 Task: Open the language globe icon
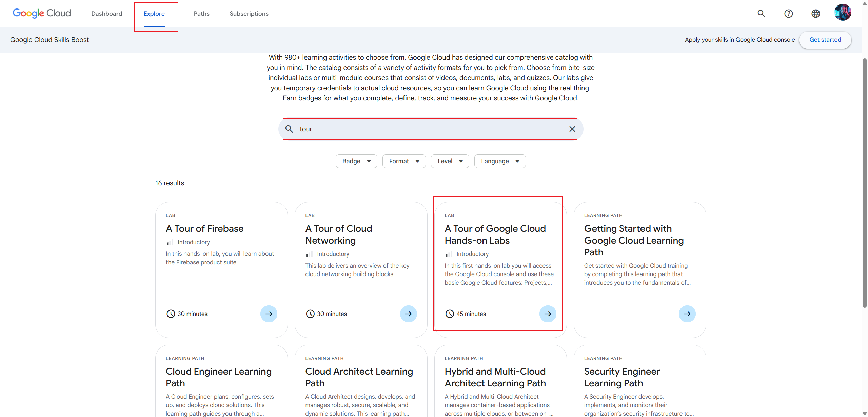(x=816, y=14)
